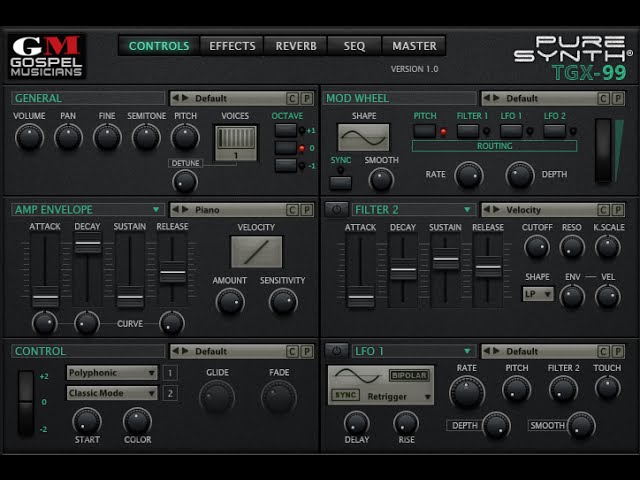The width and height of the screenshot is (640, 480).
Task: Open the Classic Mode dropdown
Action: 112,393
